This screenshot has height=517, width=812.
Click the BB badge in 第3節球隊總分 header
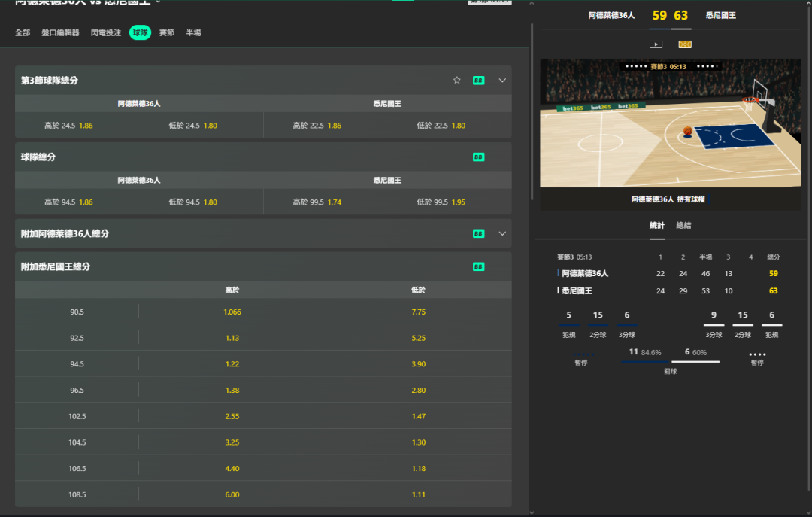[478, 81]
